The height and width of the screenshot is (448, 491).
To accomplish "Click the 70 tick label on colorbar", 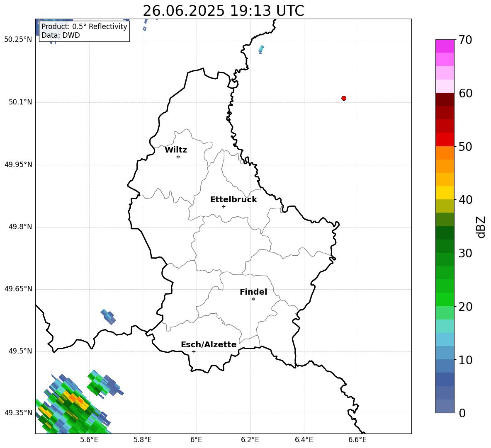I will pos(465,40).
